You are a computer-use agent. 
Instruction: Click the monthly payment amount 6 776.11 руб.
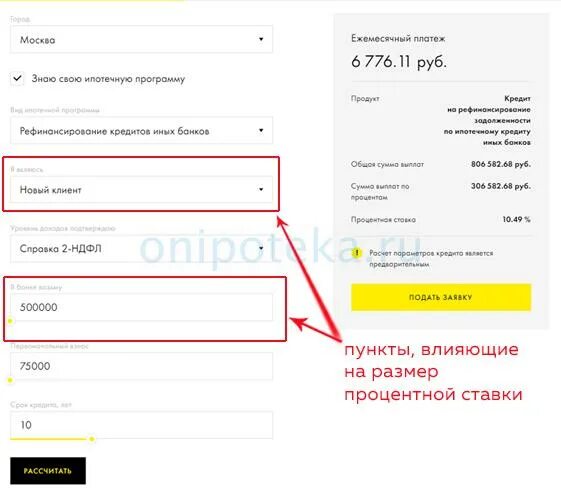[399, 62]
